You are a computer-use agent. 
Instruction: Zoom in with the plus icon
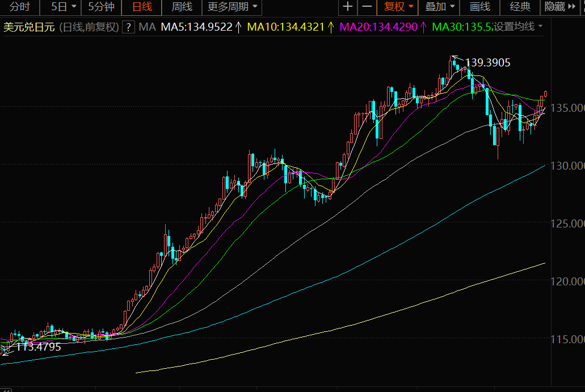coord(348,7)
